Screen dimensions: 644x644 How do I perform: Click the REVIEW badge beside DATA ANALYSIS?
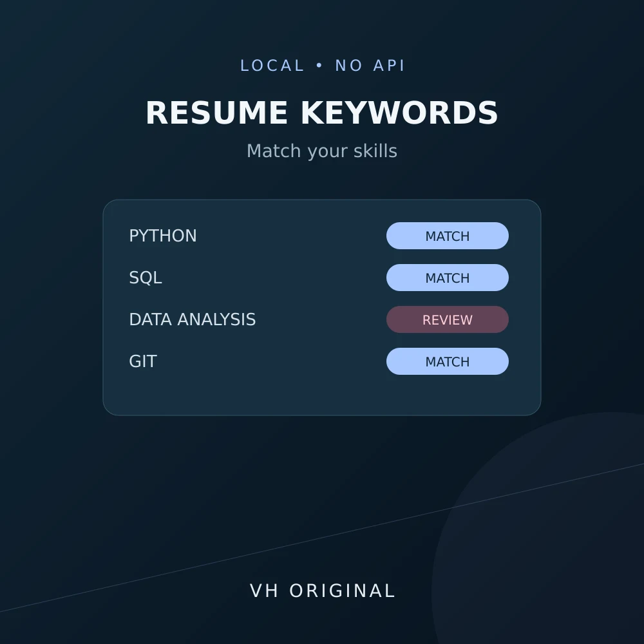[x=448, y=319]
